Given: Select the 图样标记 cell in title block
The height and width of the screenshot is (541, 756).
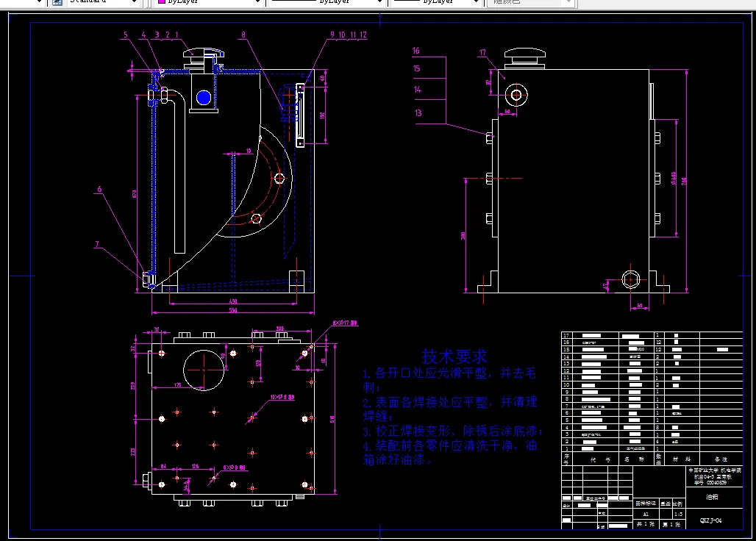Looking at the screenshot, I should click(x=645, y=504).
